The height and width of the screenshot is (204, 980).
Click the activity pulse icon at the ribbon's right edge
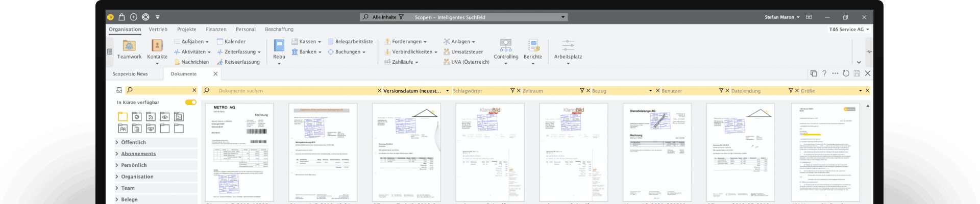869,52
